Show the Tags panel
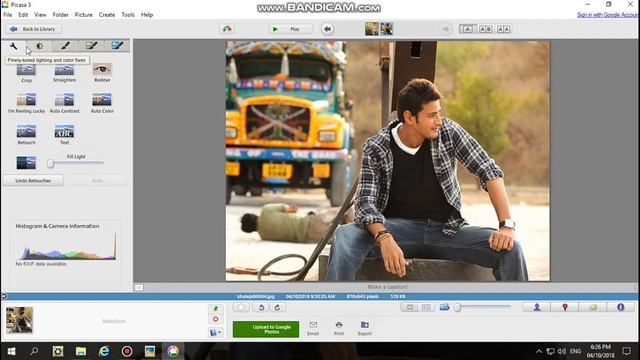640x360 pixels. pos(593,307)
